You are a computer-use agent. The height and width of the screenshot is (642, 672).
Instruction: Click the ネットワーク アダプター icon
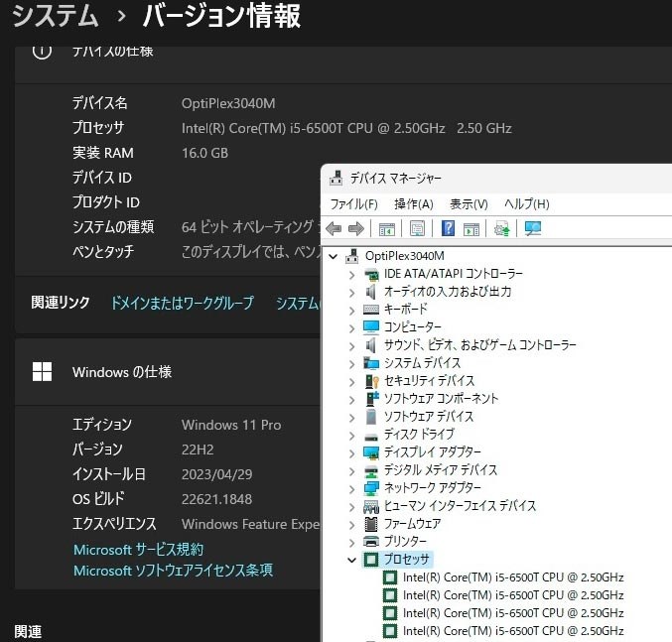point(371,488)
